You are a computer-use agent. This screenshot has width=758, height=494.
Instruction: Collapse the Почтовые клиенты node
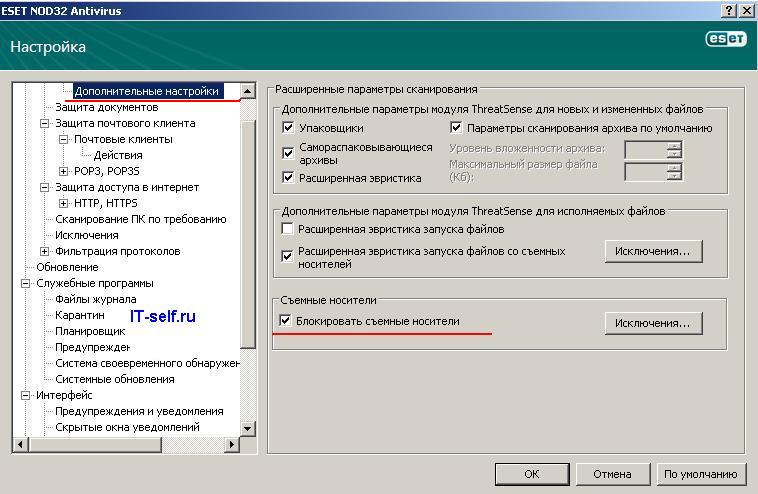click(x=63, y=139)
